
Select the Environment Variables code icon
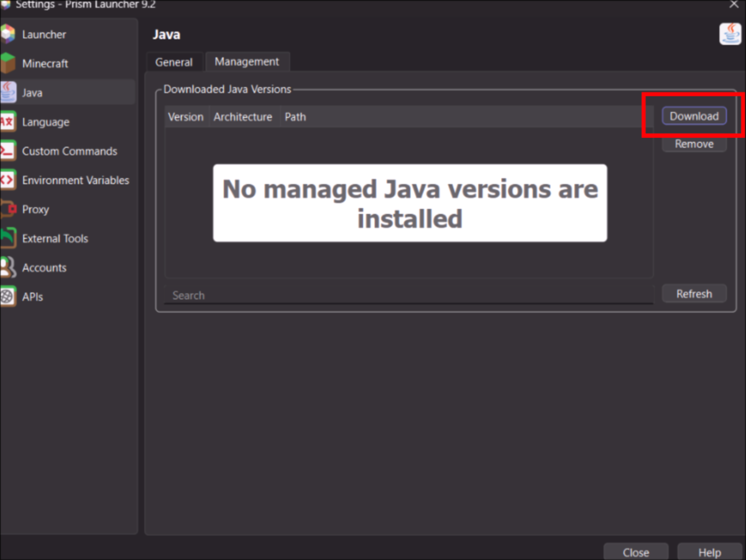7,180
